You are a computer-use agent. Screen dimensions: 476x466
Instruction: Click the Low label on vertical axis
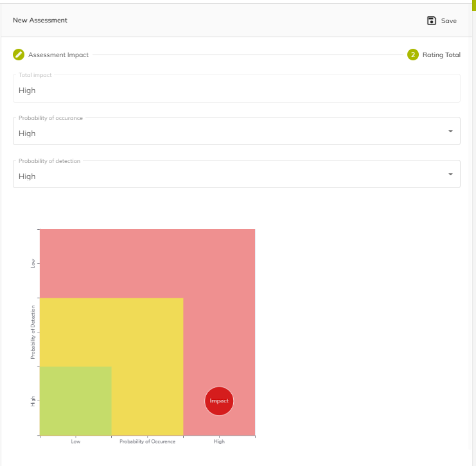[33, 263]
